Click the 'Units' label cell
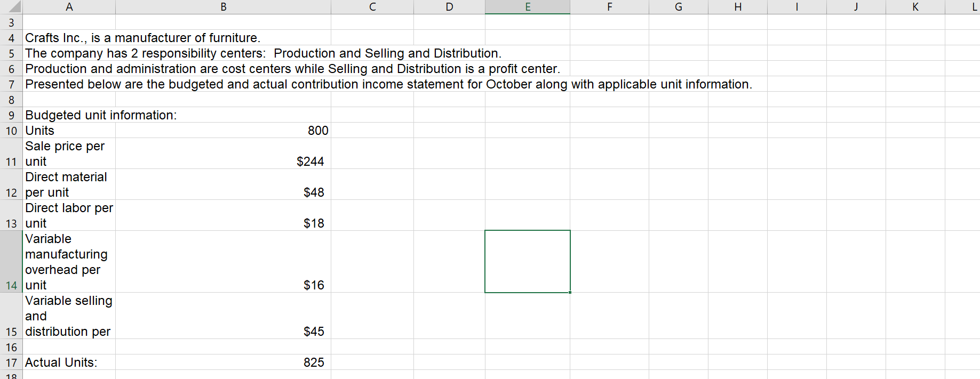Image resolution: width=980 pixels, height=379 pixels. [69, 131]
